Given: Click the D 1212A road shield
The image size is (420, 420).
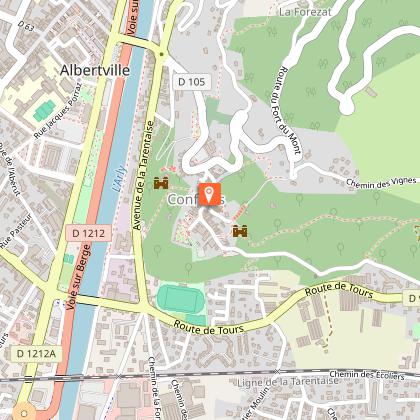Looking at the screenshot, I should 36,353.
